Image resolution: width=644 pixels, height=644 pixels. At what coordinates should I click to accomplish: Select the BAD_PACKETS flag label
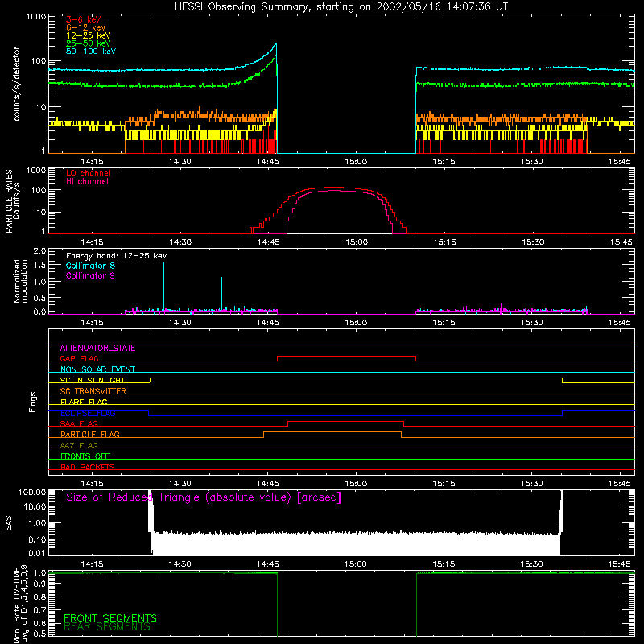(x=88, y=467)
